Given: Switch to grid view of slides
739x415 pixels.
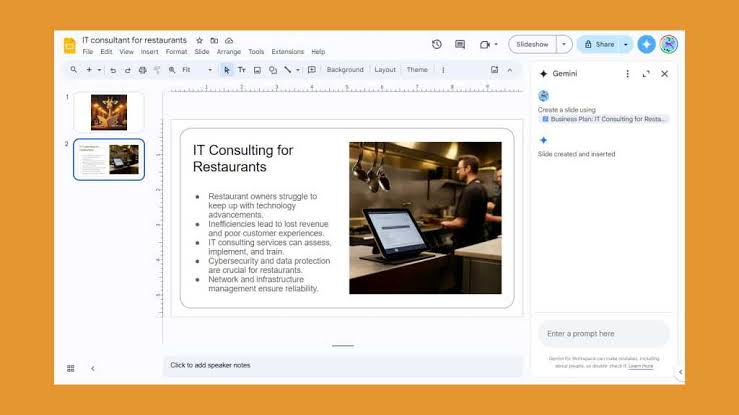Looking at the screenshot, I should coord(71,368).
